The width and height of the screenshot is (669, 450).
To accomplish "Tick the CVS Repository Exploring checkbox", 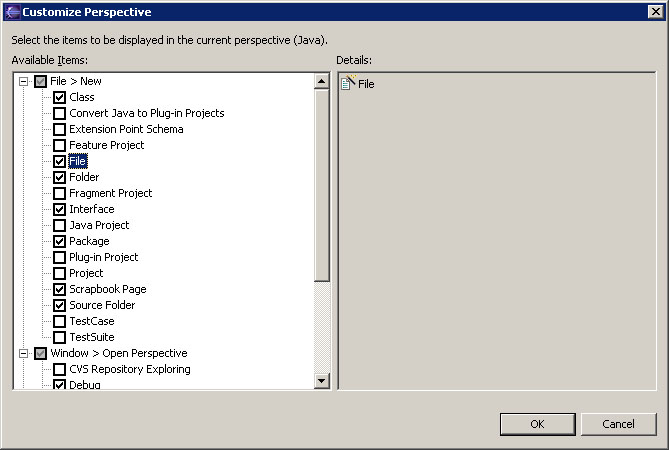I will click(59, 369).
